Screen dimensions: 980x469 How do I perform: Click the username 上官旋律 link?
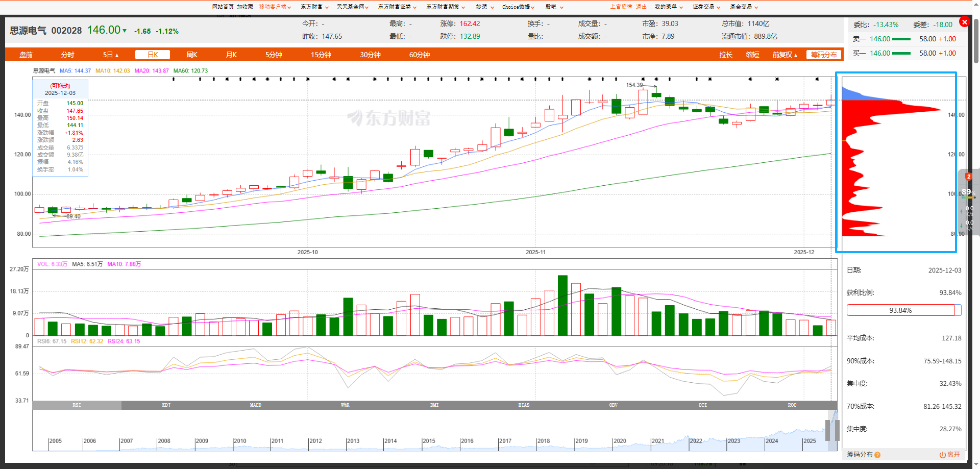tap(621, 7)
